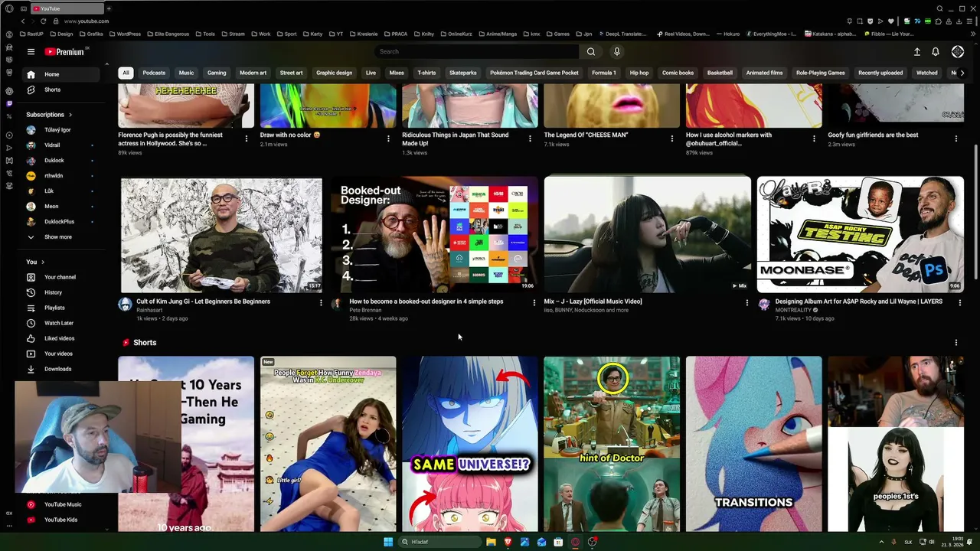Open the YouTube guide hamburger menu
The height and width of the screenshot is (551, 980).
click(x=31, y=52)
